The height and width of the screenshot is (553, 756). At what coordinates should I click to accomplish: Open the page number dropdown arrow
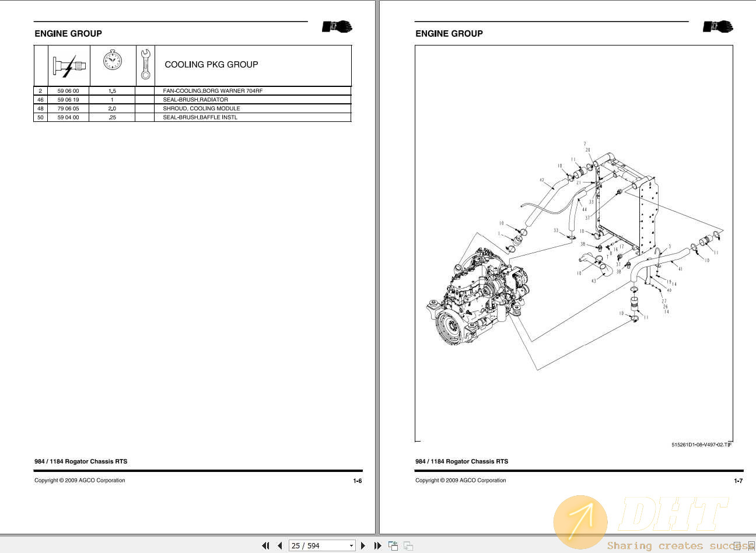[x=351, y=546]
